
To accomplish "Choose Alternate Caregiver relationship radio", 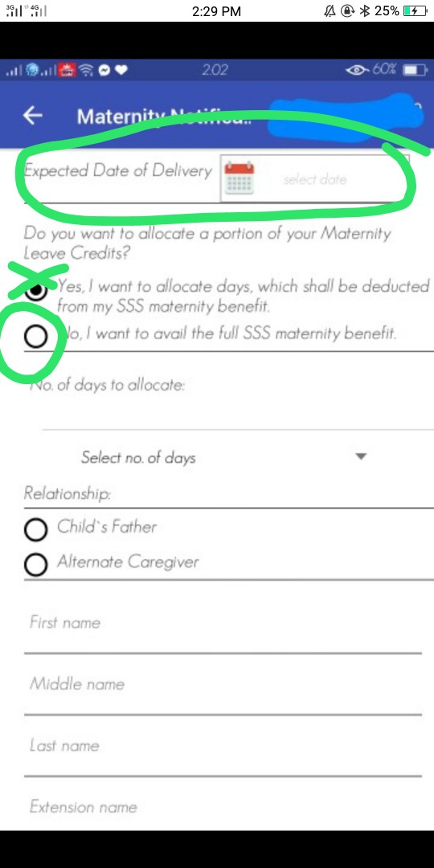I will click(35, 565).
